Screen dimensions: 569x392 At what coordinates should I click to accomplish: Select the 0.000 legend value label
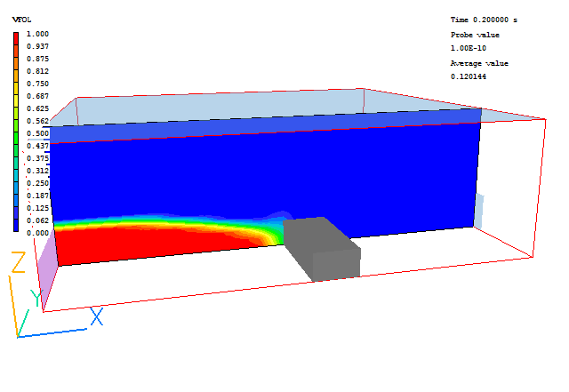37,233
